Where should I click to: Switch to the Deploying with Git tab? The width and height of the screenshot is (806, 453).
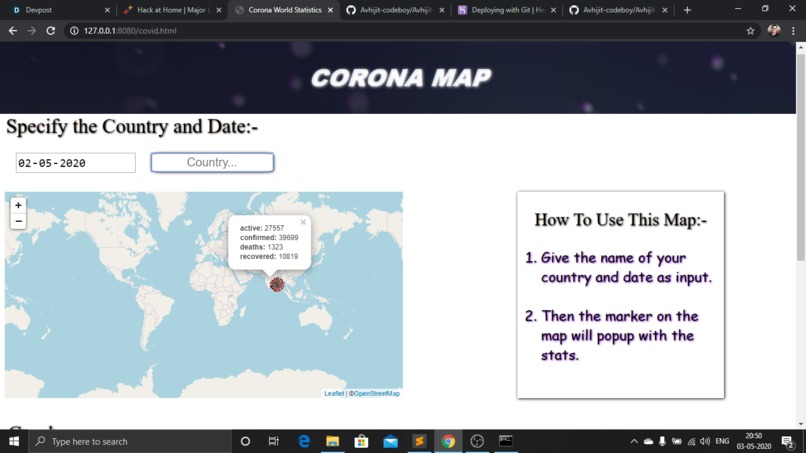pos(506,10)
